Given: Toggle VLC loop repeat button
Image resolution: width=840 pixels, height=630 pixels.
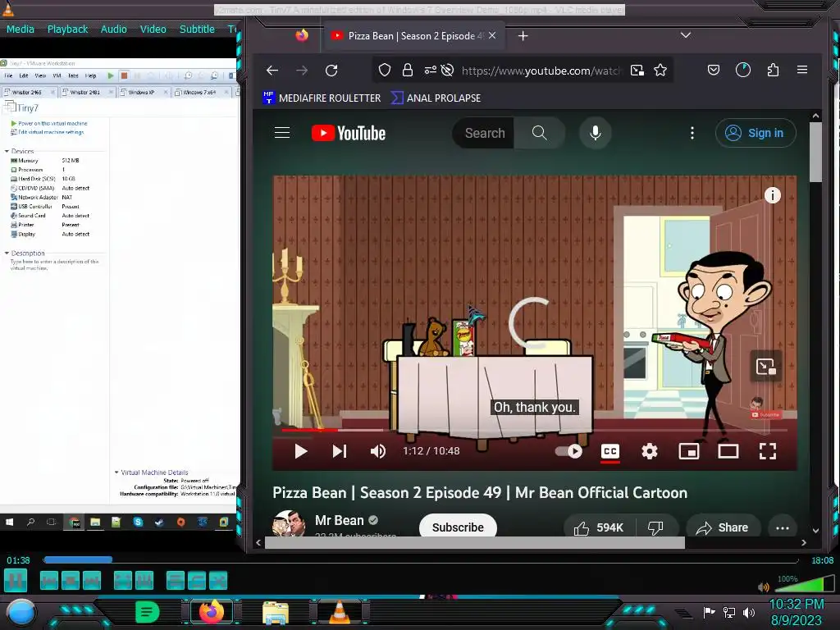Looking at the screenshot, I should pos(197,581).
